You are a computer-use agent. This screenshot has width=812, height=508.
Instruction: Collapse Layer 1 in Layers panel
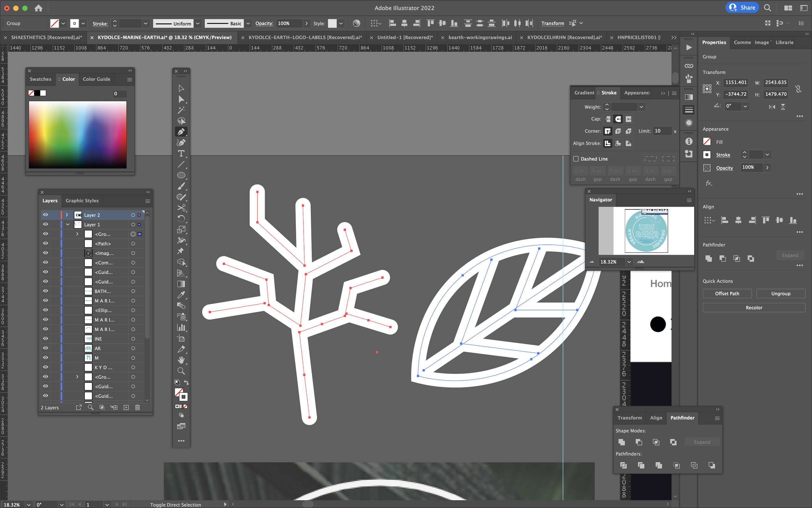coord(68,225)
